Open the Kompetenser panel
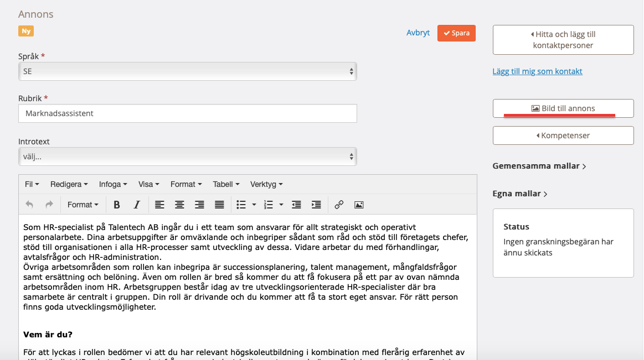This screenshot has width=644, height=360. pos(563,135)
